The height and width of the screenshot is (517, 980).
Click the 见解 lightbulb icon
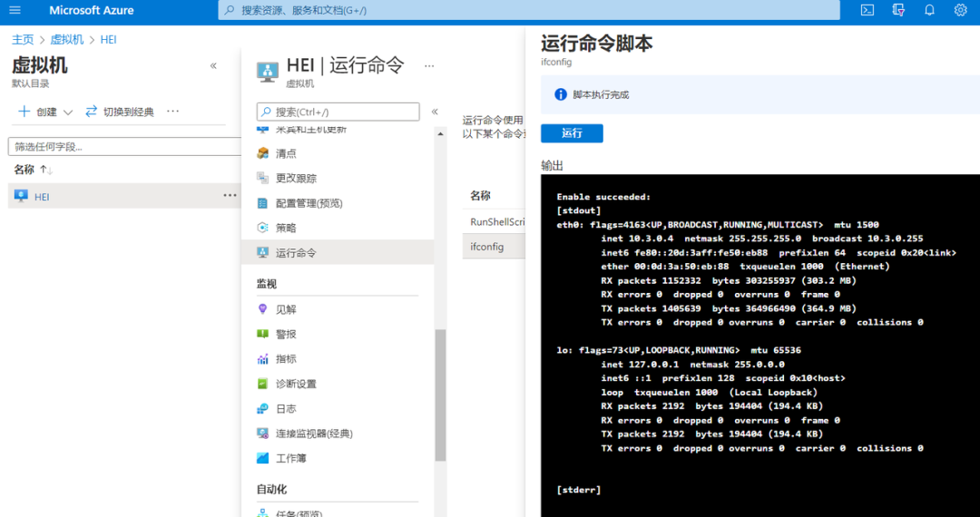pyautogui.click(x=263, y=309)
